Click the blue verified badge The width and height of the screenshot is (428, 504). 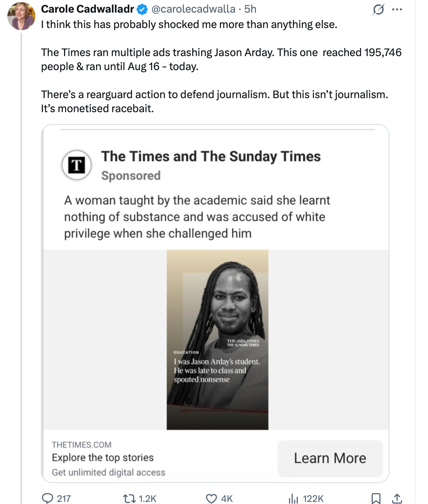point(142,9)
